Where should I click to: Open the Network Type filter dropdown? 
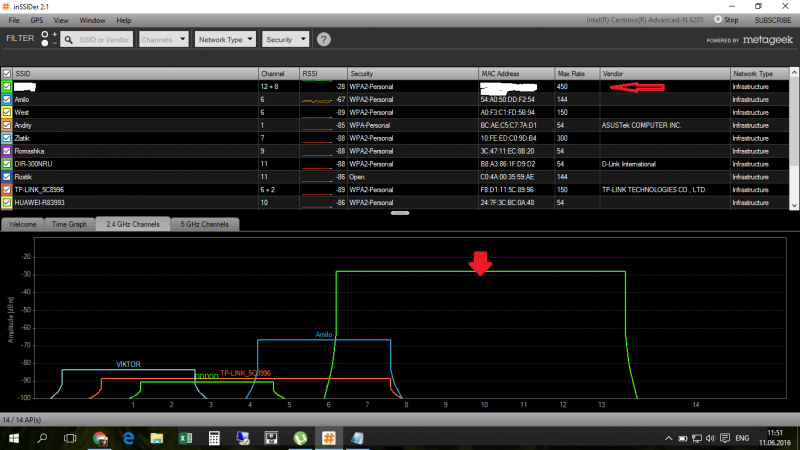tap(225, 39)
